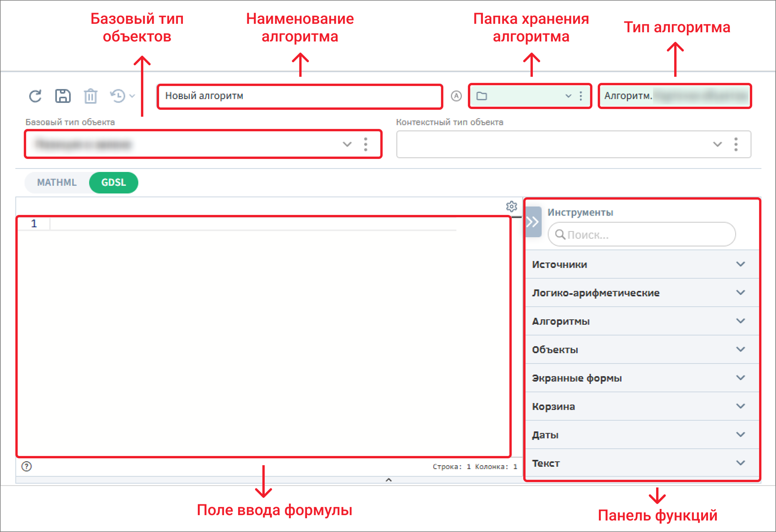This screenshot has height=532, width=776.
Task: Switch to MATHML mode
Action: pyautogui.click(x=57, y=182)
